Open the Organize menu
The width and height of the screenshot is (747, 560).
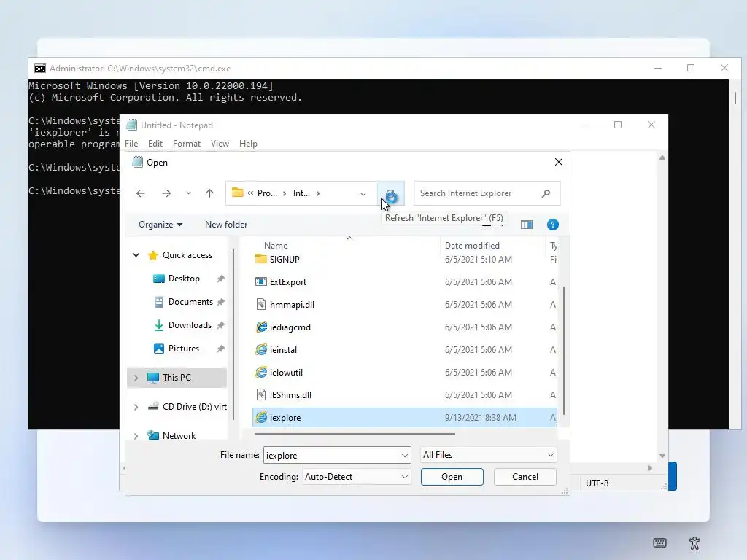160,225
